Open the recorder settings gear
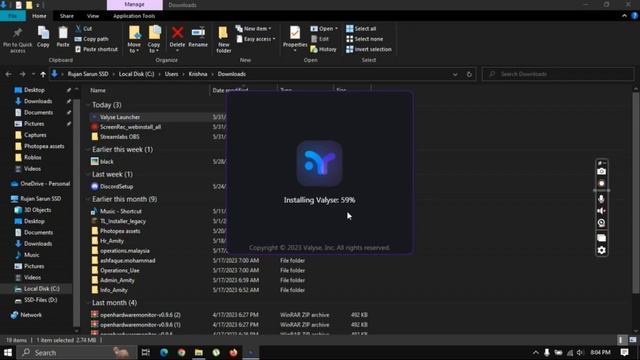The width and height of the screenshot is (640, 360). point(601,250)
